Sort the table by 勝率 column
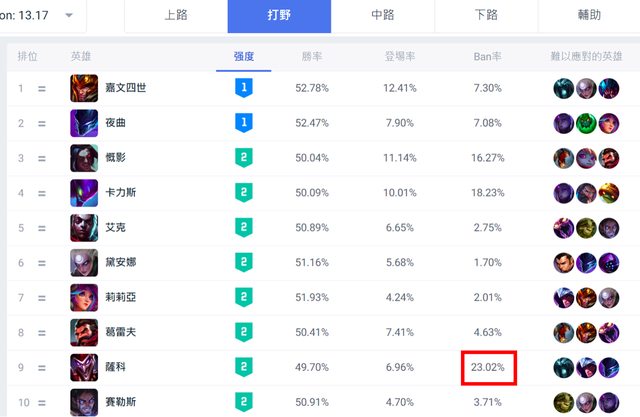 coord(312,56)
